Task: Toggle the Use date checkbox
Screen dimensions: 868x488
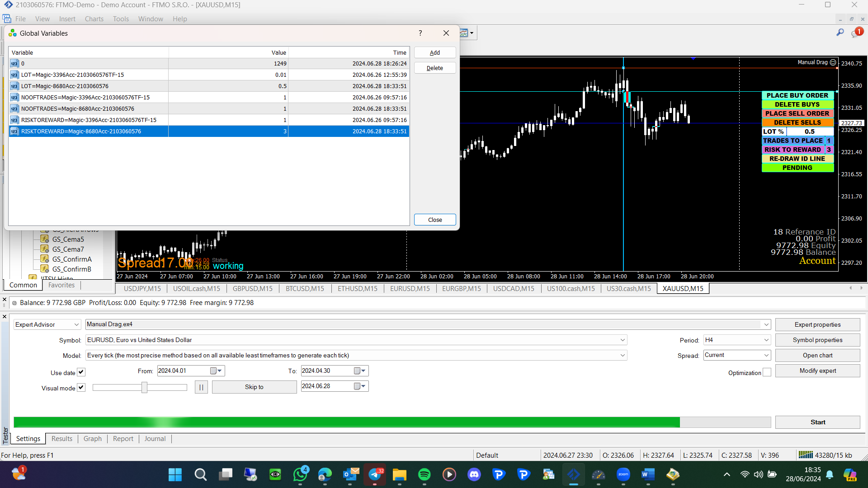Action: [x=81, y=372]
